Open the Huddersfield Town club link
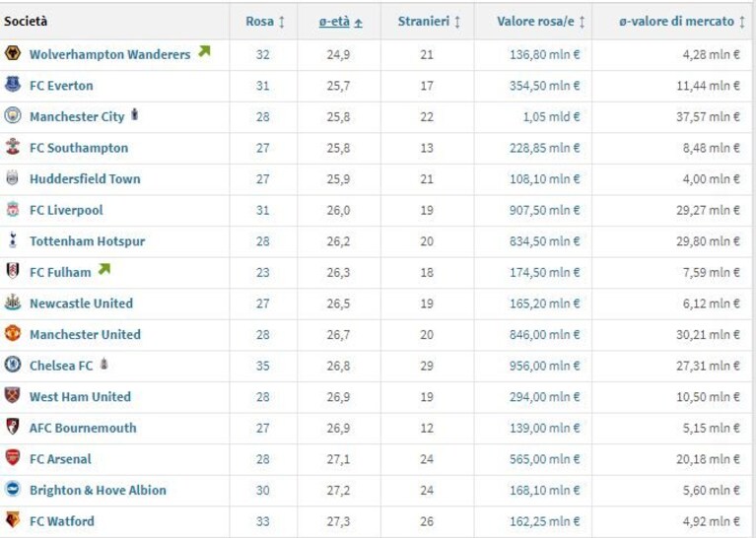The image size is (756, 538). tap(85, 179)
